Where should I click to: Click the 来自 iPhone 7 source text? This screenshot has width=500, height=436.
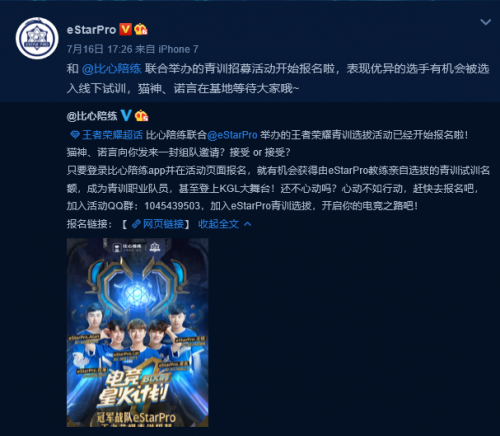click(167, 49)
